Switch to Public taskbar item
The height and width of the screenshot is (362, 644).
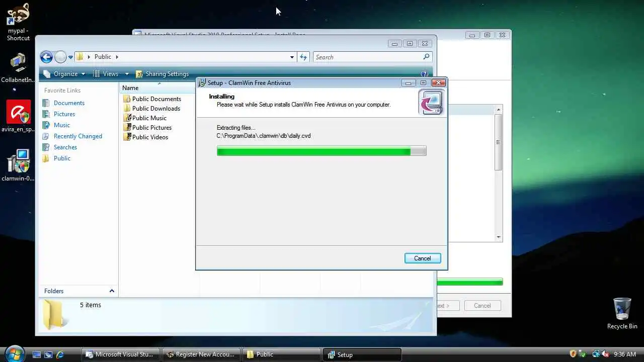tap(282, 354)
